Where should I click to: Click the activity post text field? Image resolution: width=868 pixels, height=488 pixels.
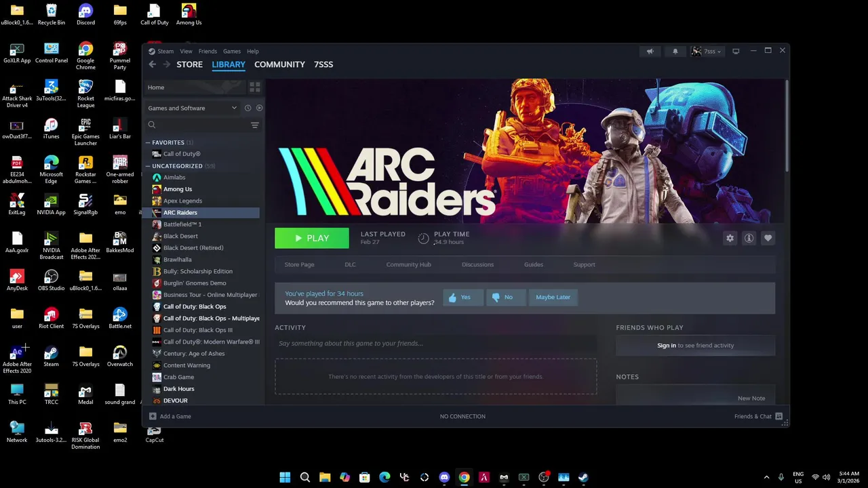436,344
